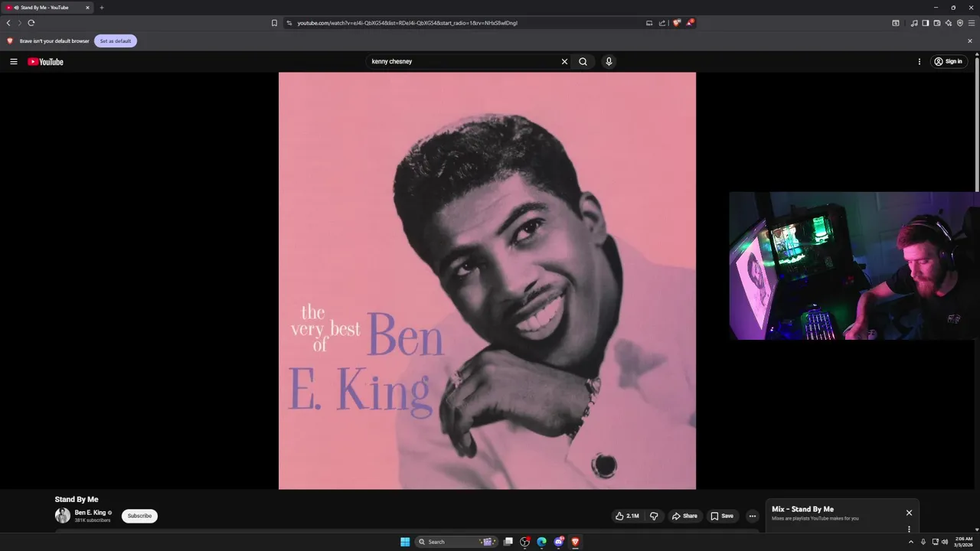Open Brave VPN shield icon
The width and height of the screenshot is (980, 551).
pos(960,23)
